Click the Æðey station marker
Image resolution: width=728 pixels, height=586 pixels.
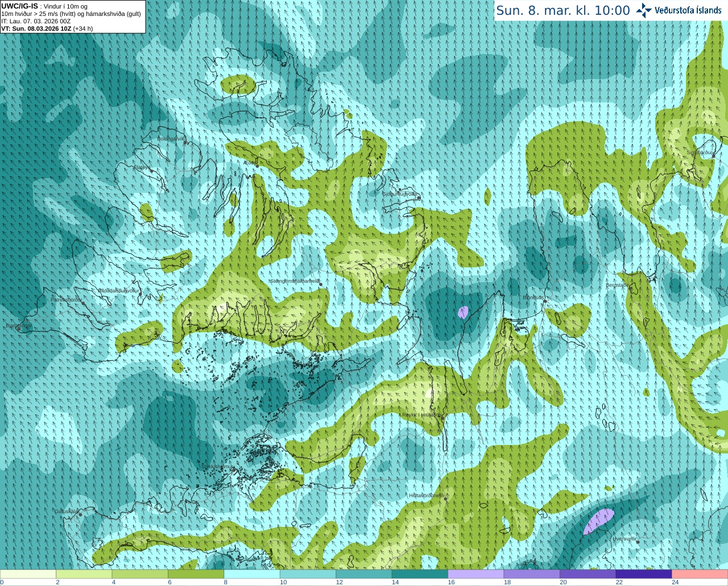point(257,166)
